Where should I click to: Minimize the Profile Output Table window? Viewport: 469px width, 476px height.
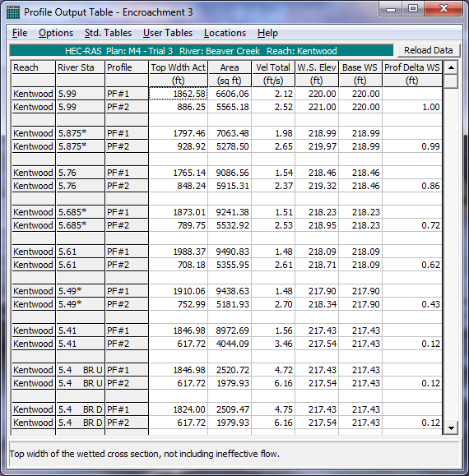(391, 9)
